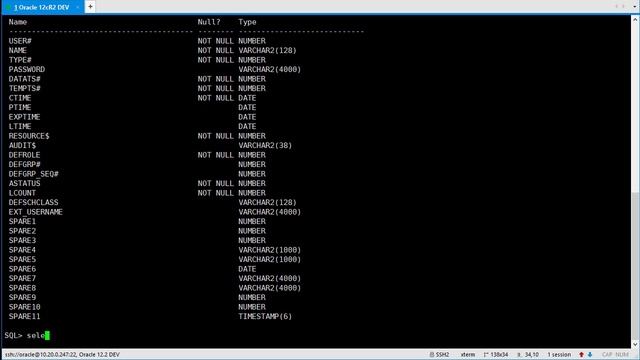Click the DEFGRP_SEQ# column name

coord(33,174)
